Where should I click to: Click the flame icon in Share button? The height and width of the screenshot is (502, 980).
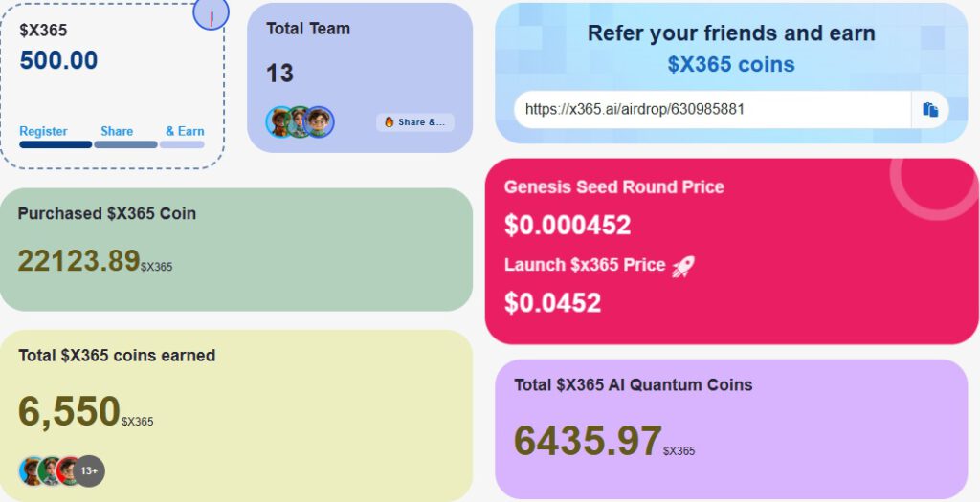(x=389, y=122)
